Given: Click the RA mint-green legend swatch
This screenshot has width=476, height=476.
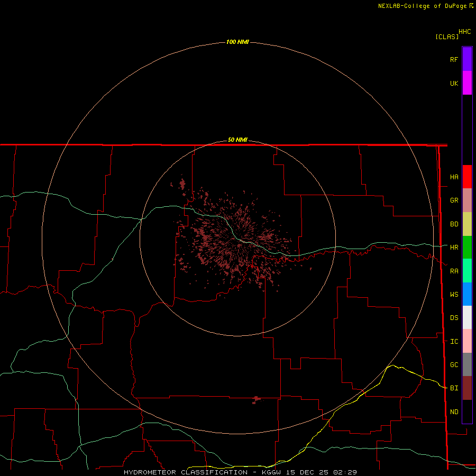Looking at the screenshot, I should (x=467, y=271).
